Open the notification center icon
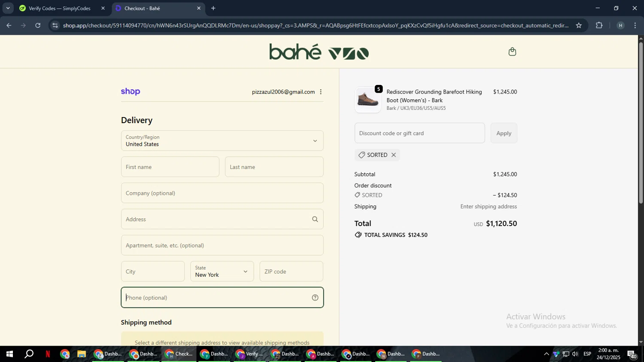644x362 pixels. [x=632, y=354]
